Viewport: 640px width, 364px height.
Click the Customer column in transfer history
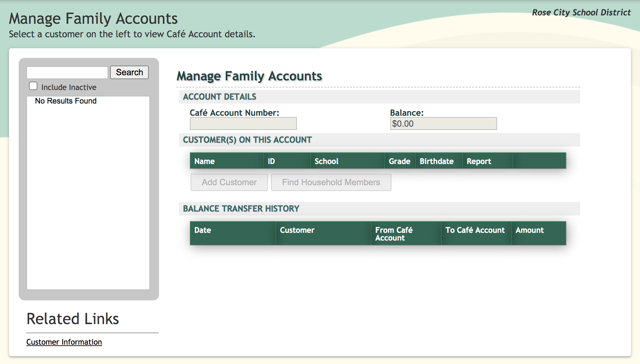point(297,230)
